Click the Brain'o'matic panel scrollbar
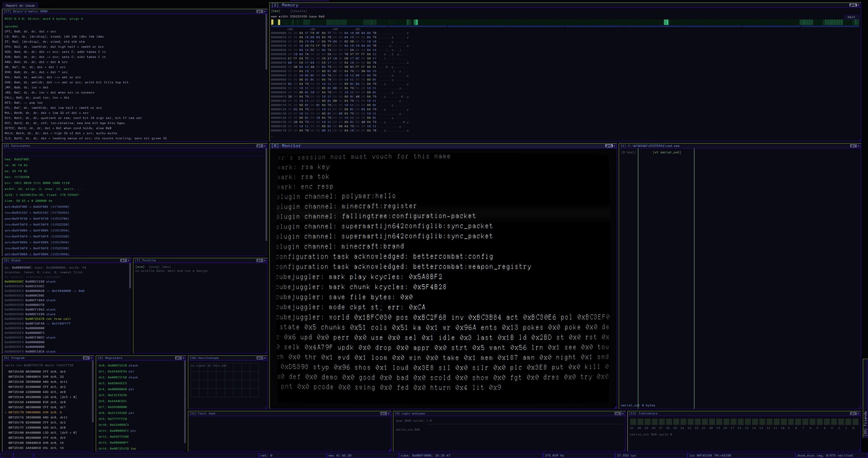The width and height of the screenshot is (868, 458). (267, 42)
